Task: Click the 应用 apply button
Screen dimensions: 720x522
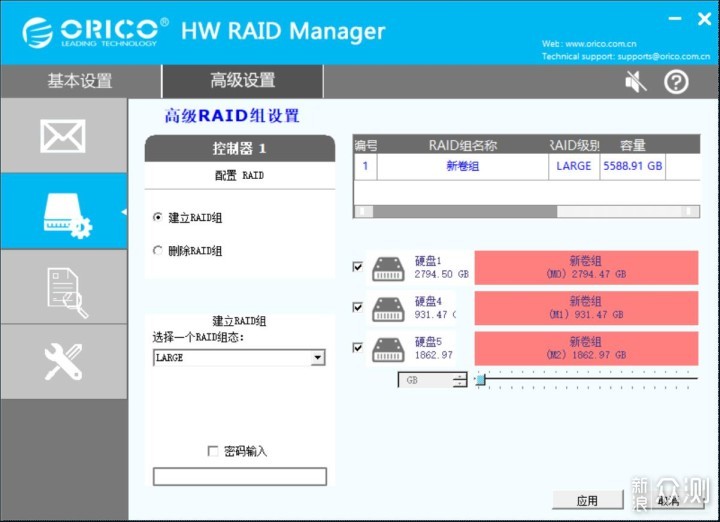Action: click(x=588, y=500)
